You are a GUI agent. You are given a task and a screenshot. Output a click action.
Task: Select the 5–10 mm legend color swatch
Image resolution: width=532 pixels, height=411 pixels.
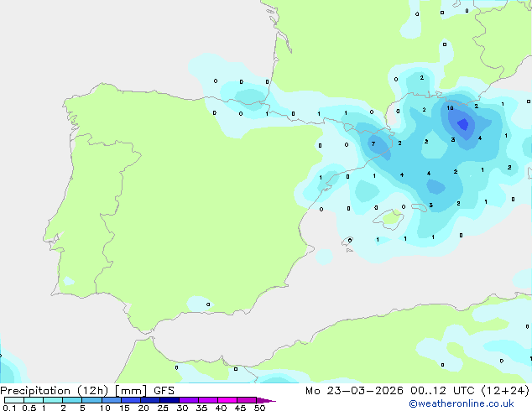(91, 400)
